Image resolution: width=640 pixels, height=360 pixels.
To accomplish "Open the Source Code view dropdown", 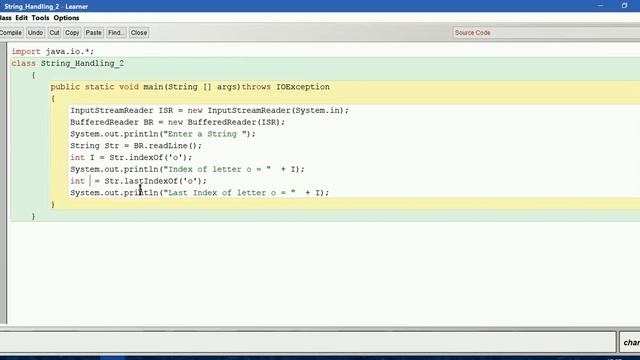I will 546,33.
